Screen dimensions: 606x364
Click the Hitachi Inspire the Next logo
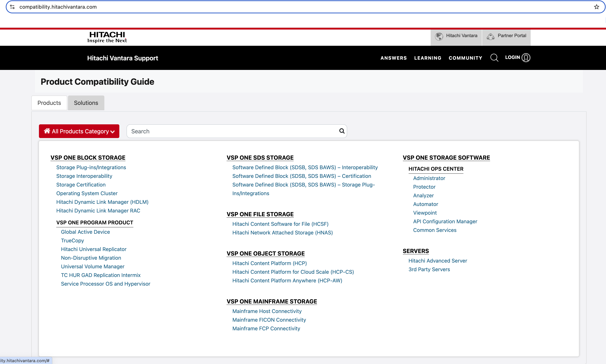click(x=107, y=37)
